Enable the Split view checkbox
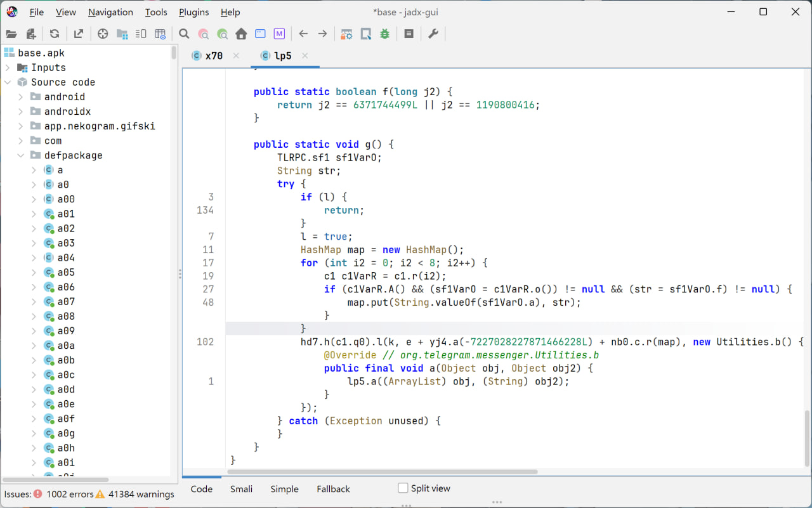 point(403,488)
